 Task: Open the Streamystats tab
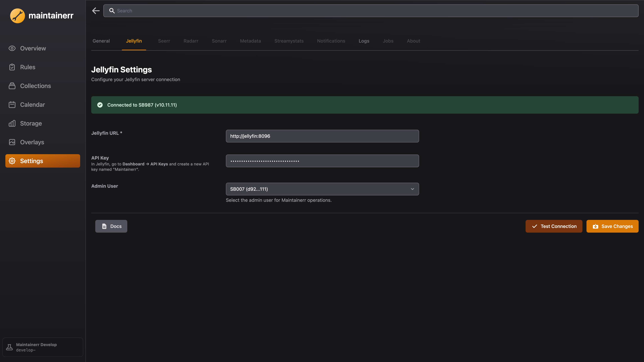(x=289, y=41)
